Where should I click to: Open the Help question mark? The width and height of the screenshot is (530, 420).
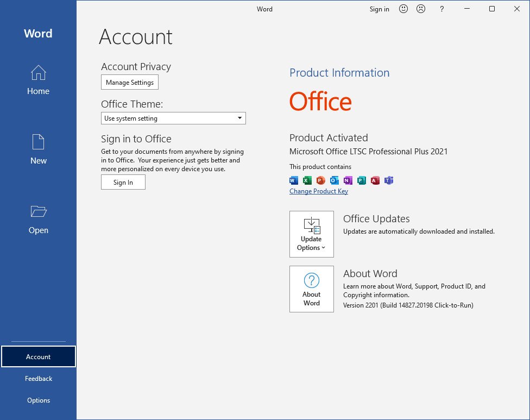coord(442,9)
